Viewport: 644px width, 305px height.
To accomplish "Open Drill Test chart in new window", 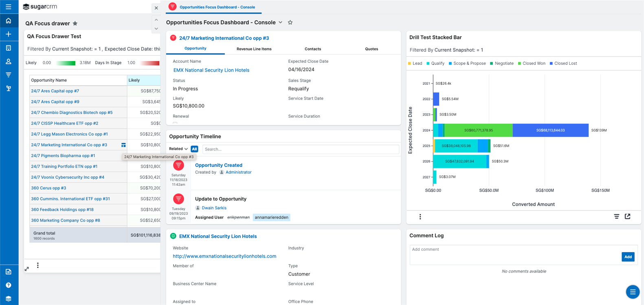I will click(x=627, y=217).
